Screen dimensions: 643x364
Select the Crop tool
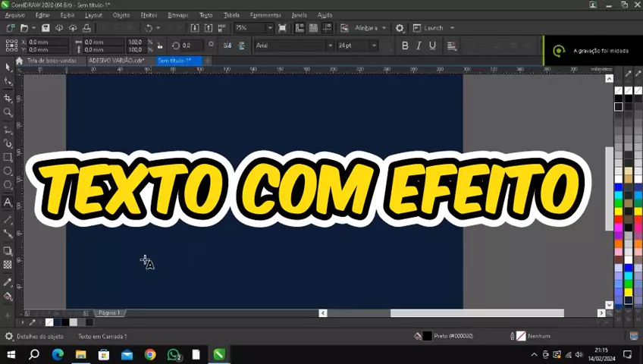click(x=8, y=98)
